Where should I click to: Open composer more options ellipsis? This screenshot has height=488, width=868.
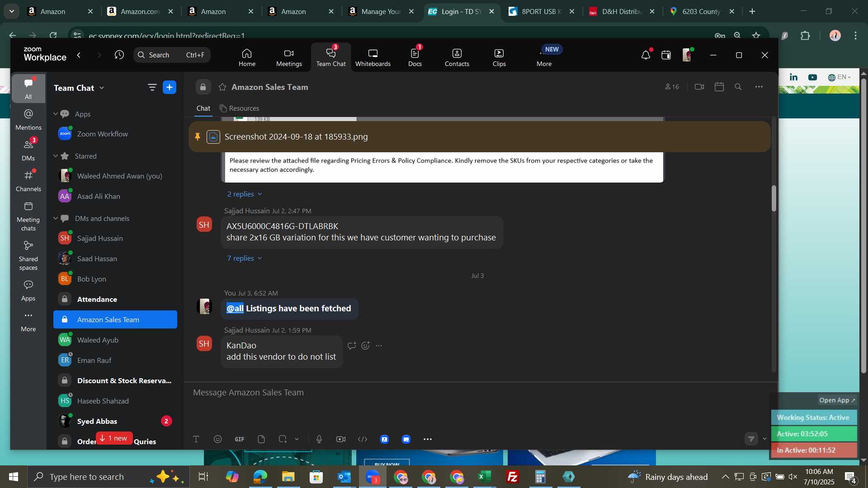click(428, 439)
